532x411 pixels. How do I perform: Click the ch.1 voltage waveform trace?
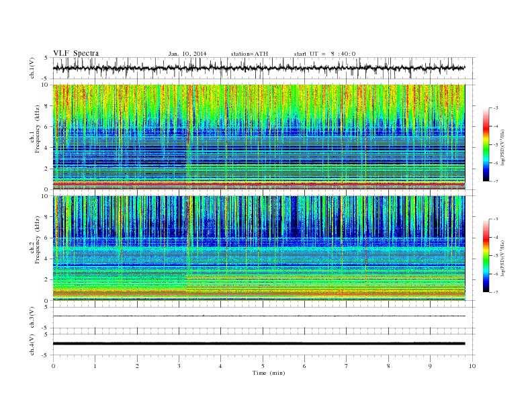259,68
